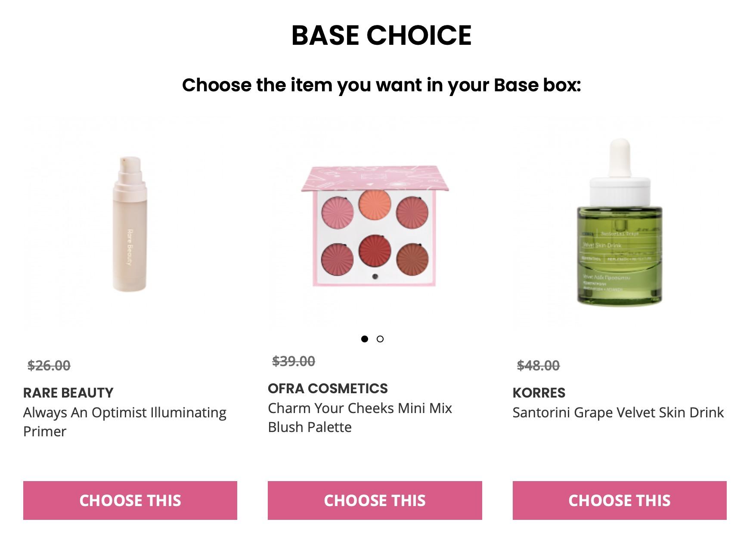Open the Rare Beauty primer bottle image
The image size is (756, 547).
[x=130, y=224]
